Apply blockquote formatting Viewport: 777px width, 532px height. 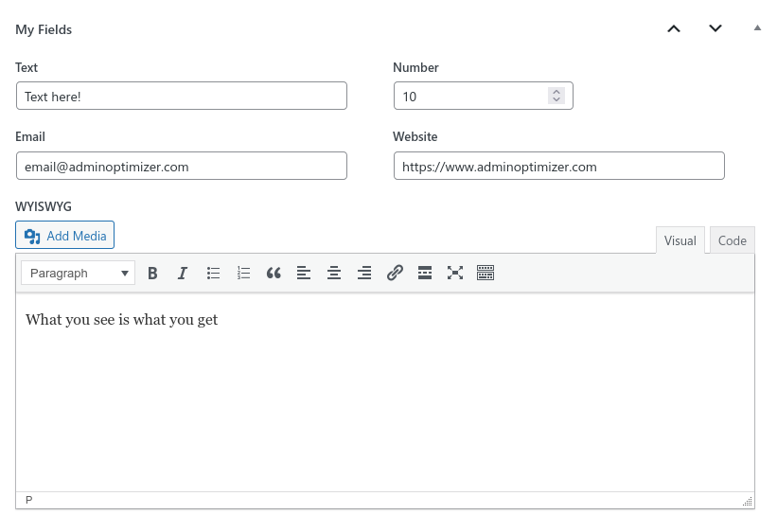(x=274, y=274)
